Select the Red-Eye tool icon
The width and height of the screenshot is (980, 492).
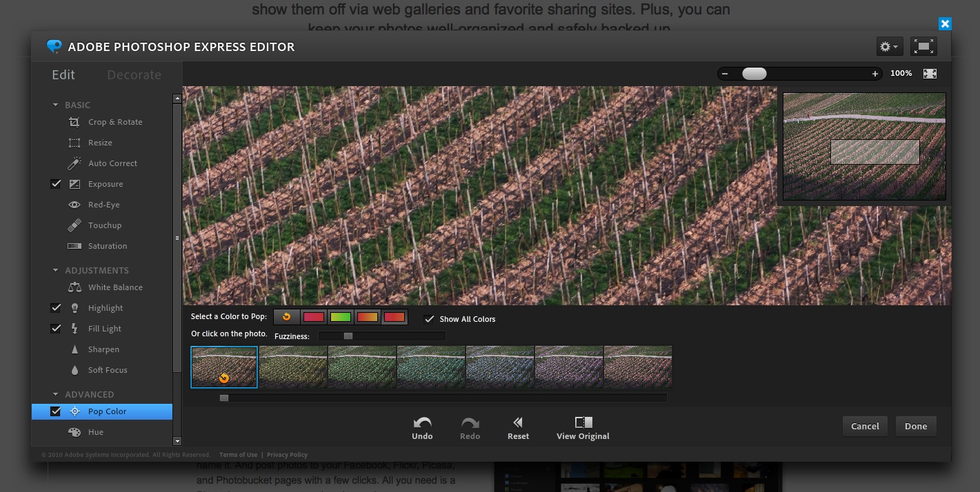point(74,205)
